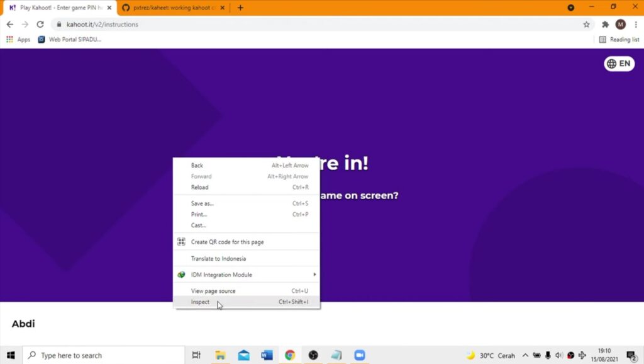Open the Zoom app on the taskbar
This screenshot has width=644, height=364.
360,355
